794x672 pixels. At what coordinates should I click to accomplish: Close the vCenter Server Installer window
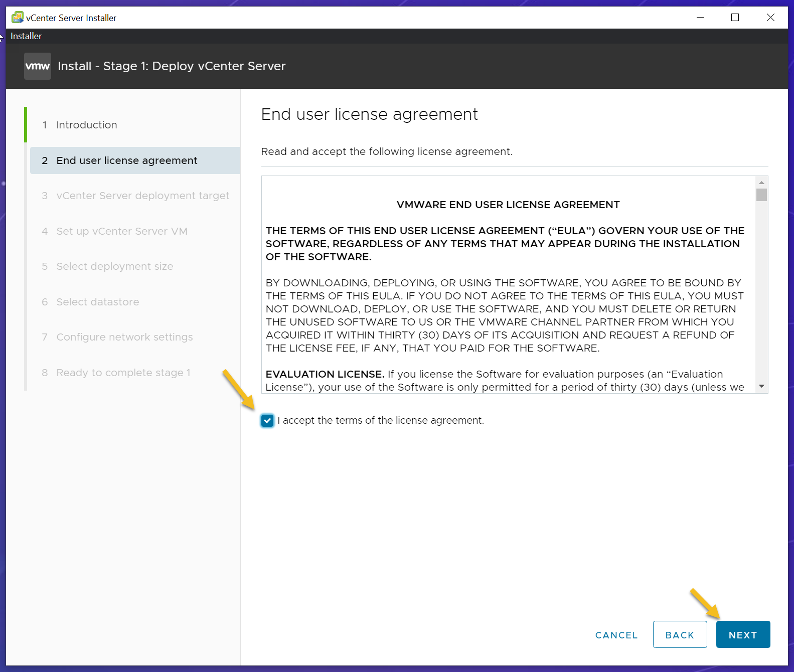point(770,18)
